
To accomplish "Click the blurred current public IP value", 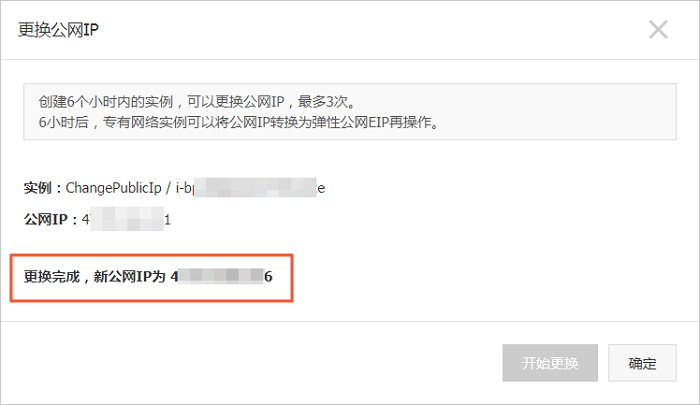I will (x=127, y=219).
